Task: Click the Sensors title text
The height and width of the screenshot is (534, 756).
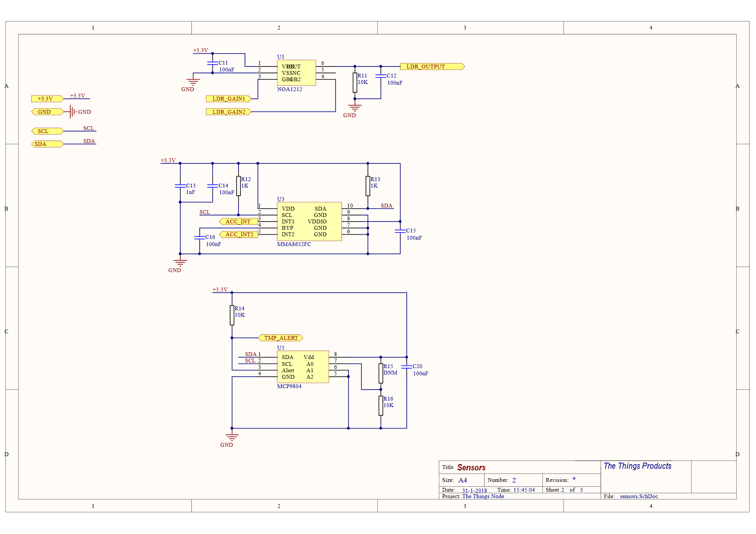Action: point(471,467)
